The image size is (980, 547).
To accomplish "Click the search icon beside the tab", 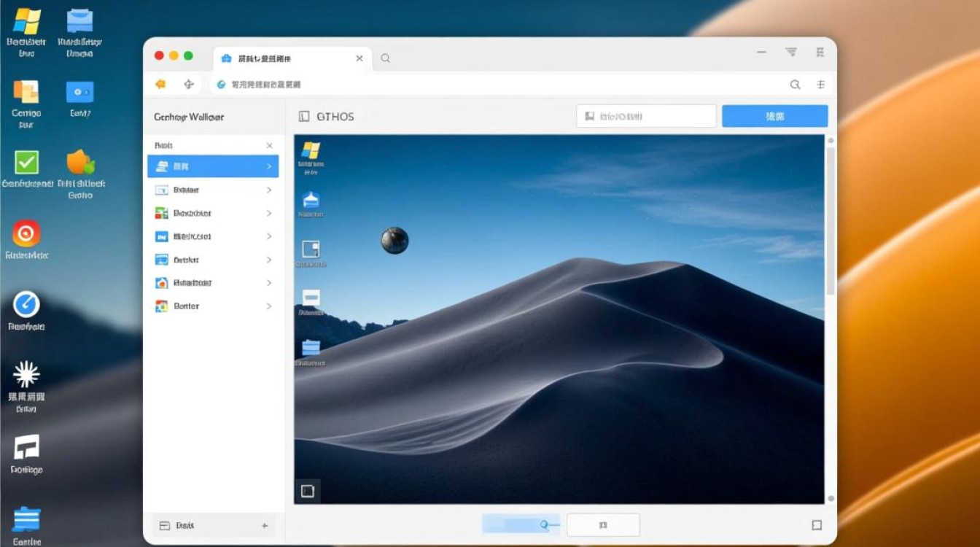I will [385, 58].
